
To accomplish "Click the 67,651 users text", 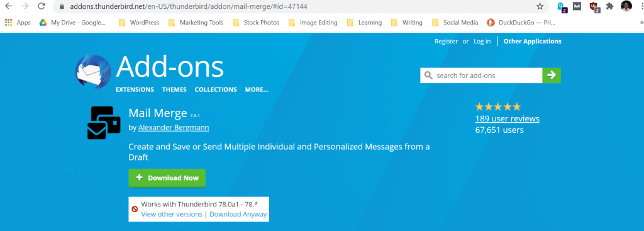I will pos(499,130).
